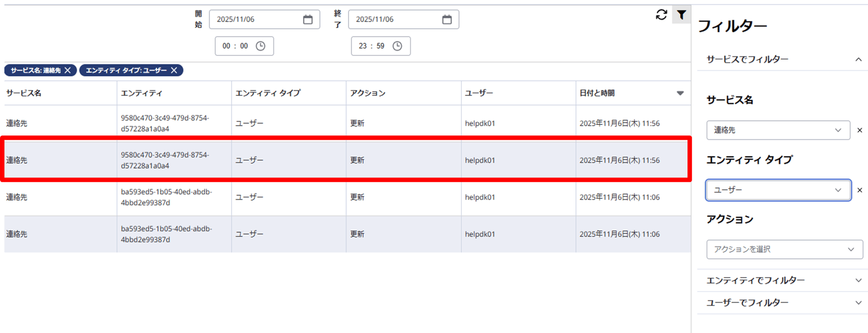
Task: Click the 開始 date input field
Action: [x=256, y=20]
